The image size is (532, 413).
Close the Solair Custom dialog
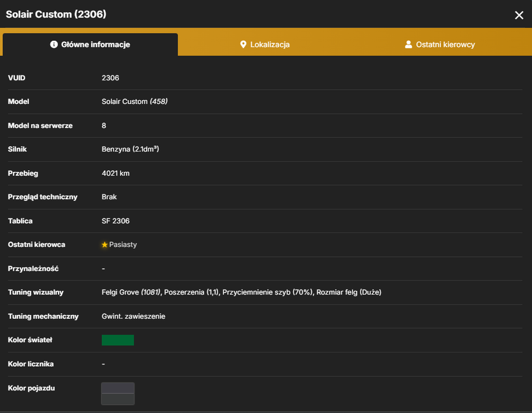[x=519, y=15]
